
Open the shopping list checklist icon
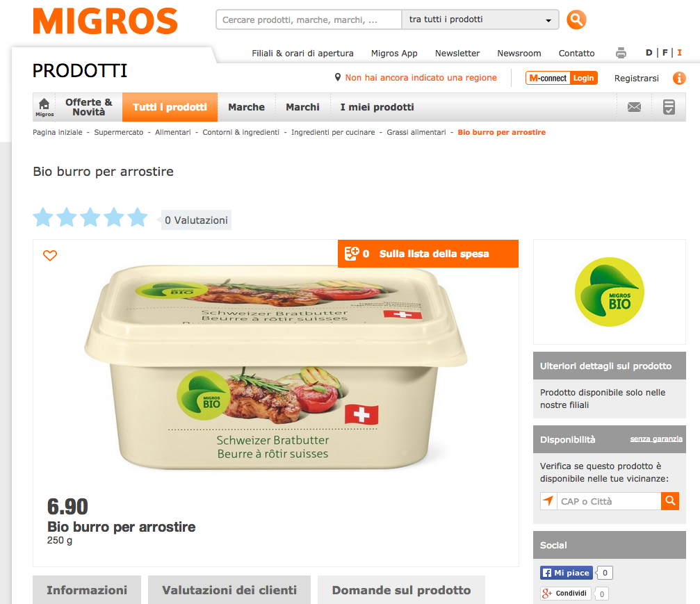pyautogui.click(x=669, y=107)
